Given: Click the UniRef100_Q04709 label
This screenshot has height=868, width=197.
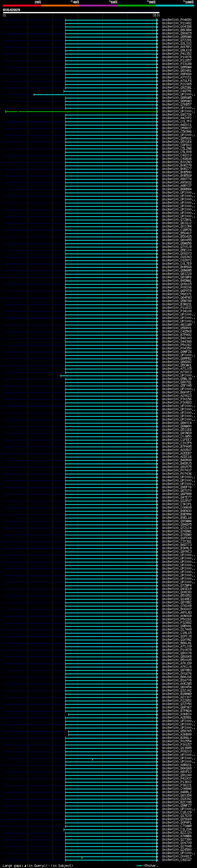Looking at the screenshot, I should coord(176,843).
